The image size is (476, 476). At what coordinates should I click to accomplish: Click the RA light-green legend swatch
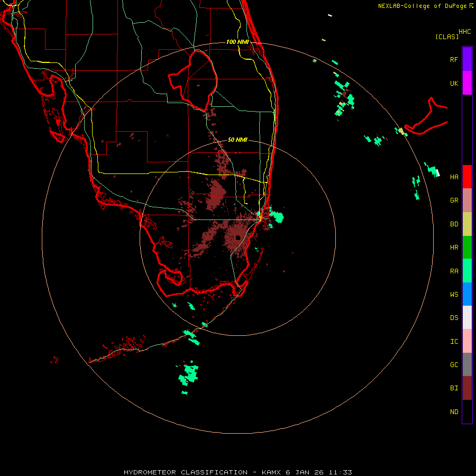[x=467, y=271]
